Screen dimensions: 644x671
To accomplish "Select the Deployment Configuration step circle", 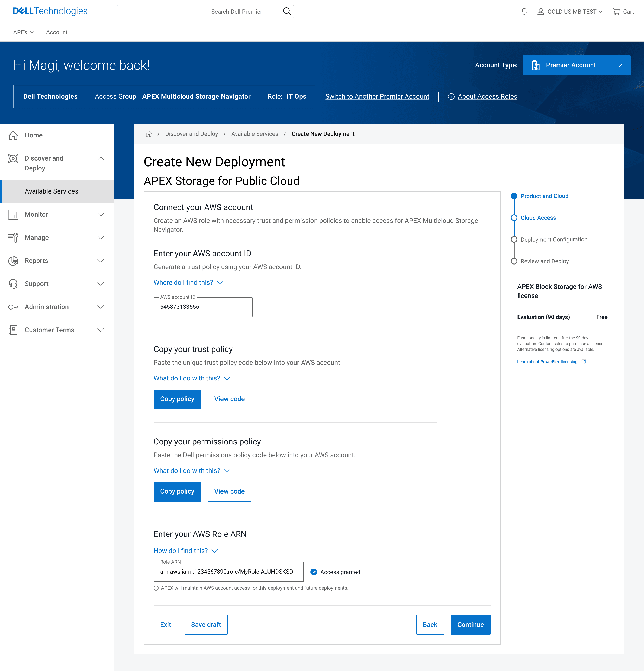I will tap(514, 240).
